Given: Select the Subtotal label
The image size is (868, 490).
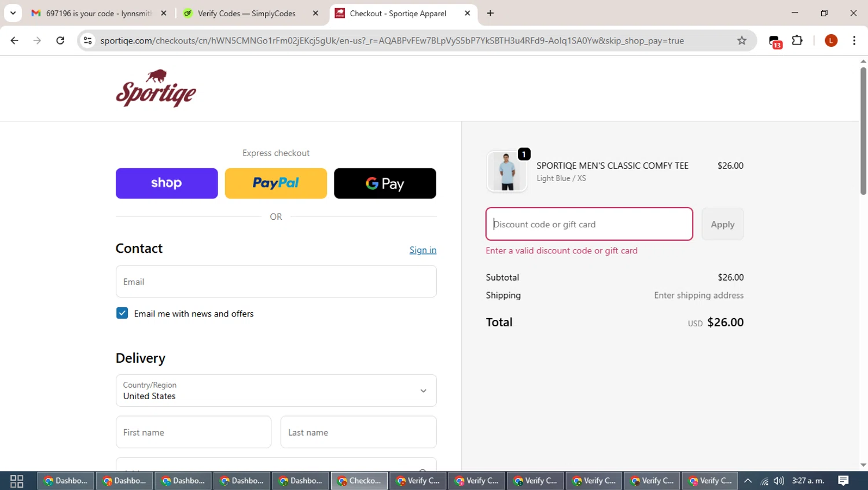Looking at the screenshot, I should [x=502, y=277].
